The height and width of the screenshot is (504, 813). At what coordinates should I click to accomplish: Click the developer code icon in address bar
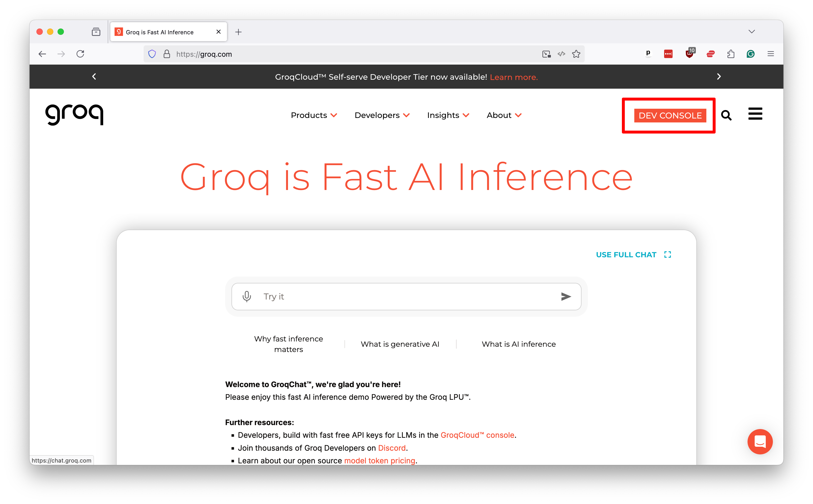tap(561, 54)
